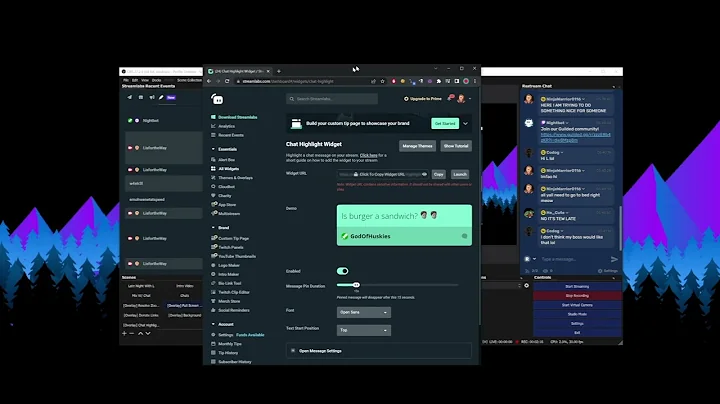Click the Manage Themes button
The width and height of the screenshot is (720, 404).
pyautogui.click(x=417, y=146)
